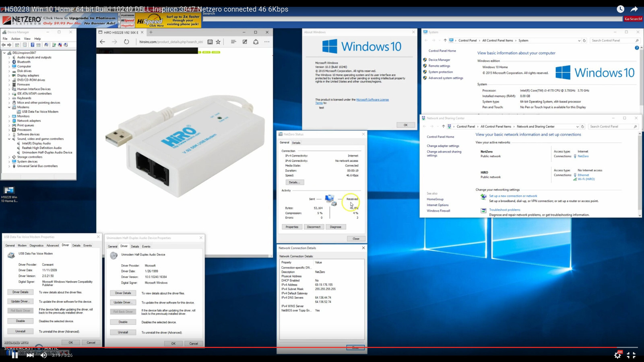Click Properties in NetZero Status
The width and height of the screenshot is (644, 362).
[x=292, y=227]
